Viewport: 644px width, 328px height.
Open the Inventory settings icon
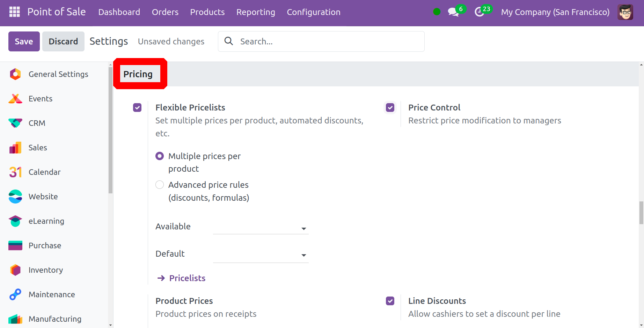tap(15, 270)
